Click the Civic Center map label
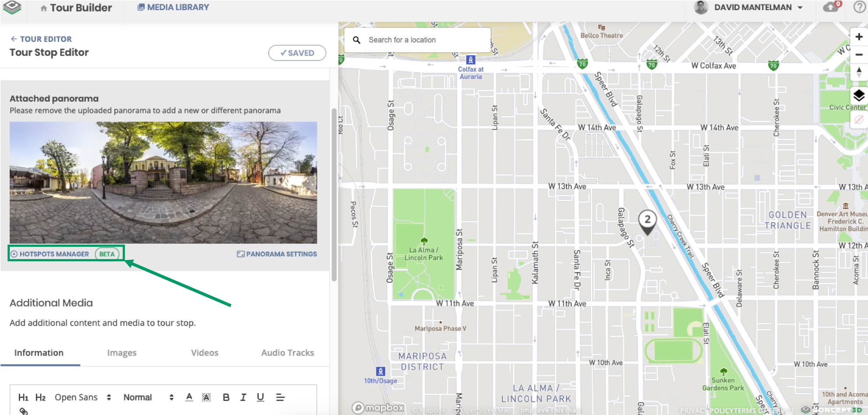This screenshot has height=415, width=868. pyautogui.click(x=848, y=107)
